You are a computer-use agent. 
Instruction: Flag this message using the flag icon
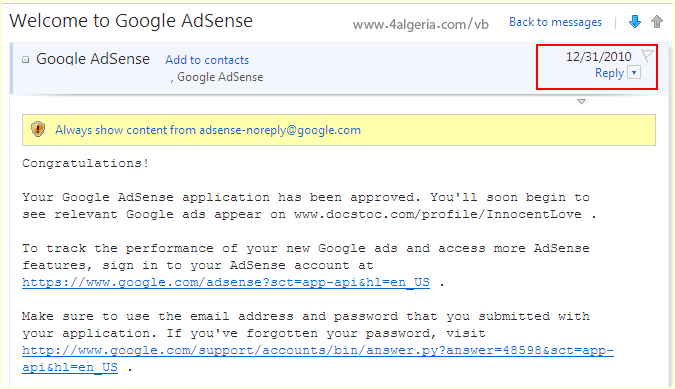[x=647, y=56]
